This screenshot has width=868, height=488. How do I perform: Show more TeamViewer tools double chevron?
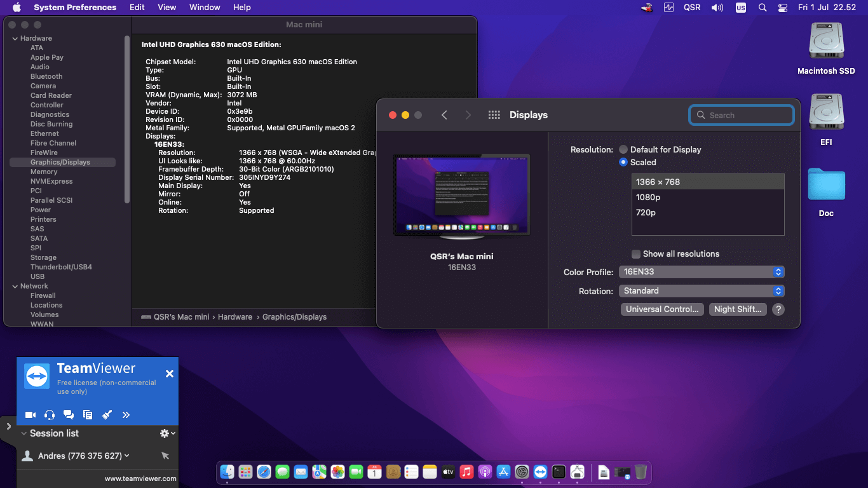126,415
